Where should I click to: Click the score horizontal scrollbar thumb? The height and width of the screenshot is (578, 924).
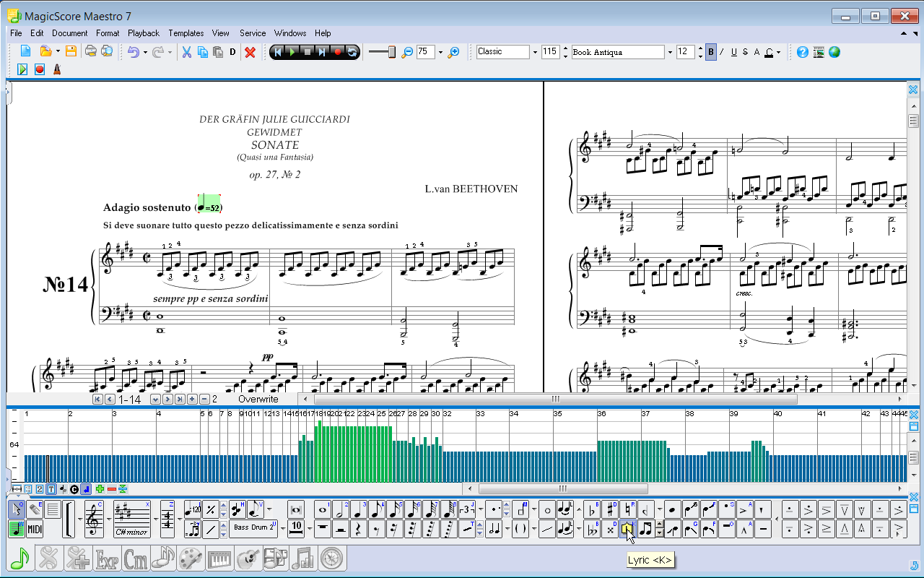coord(556,399)
